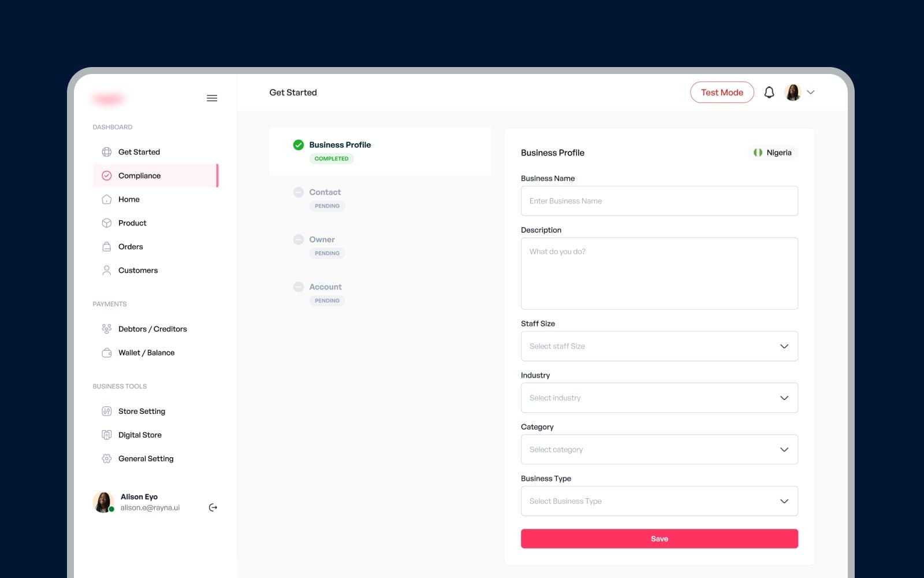
Task: Expand the Staff Size dropdown
Action: click(659, 346)
